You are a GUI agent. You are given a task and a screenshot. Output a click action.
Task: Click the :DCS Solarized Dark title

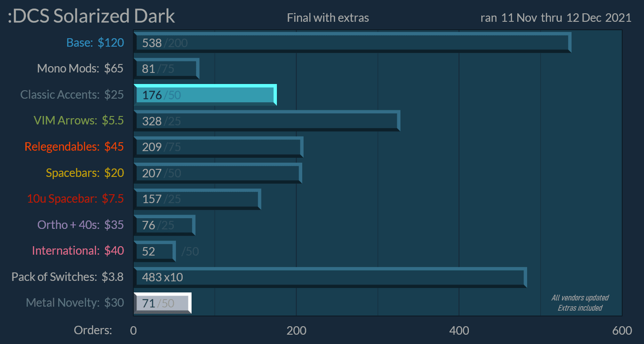coord(92,17)
